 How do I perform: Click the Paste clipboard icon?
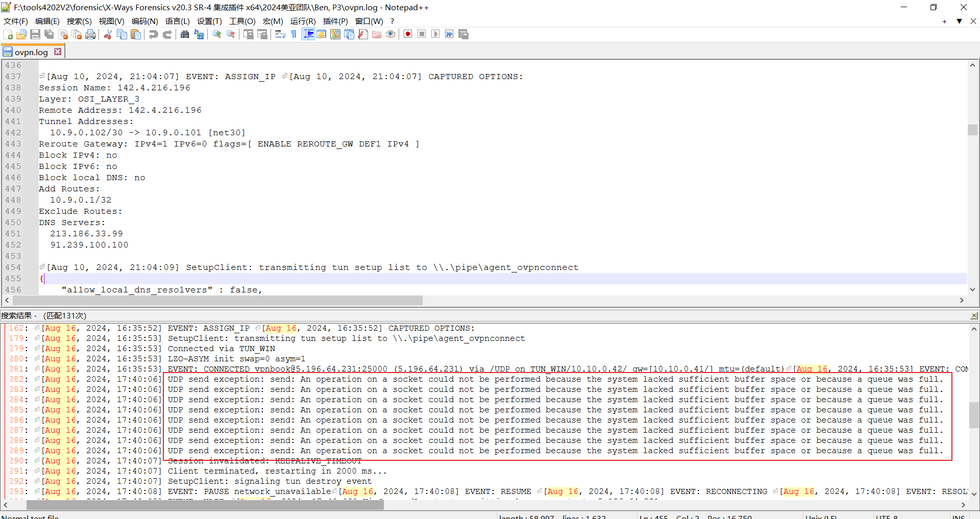pyautogui.click(x=136, y=34)
